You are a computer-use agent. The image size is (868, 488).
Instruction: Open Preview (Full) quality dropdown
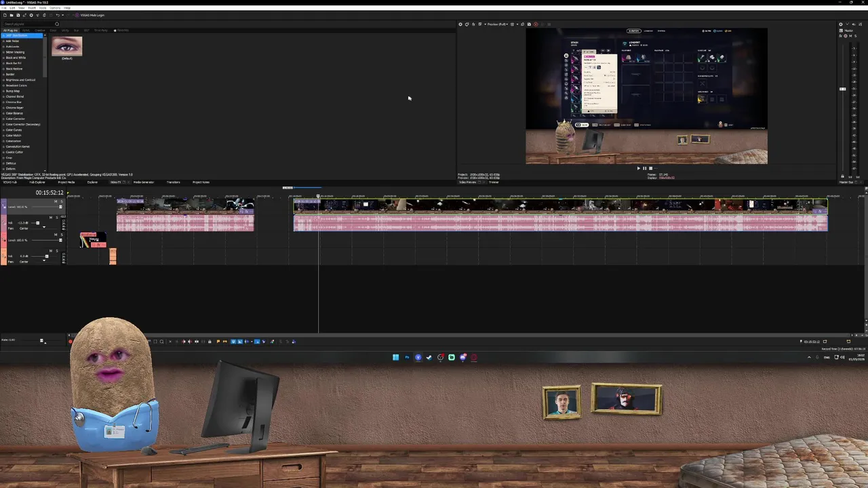(498, 24)
